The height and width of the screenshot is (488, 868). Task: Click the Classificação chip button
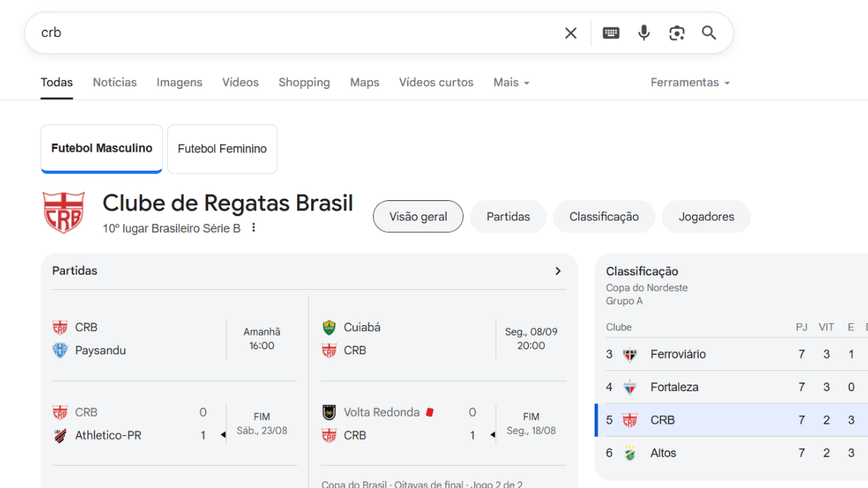point(604,217)
